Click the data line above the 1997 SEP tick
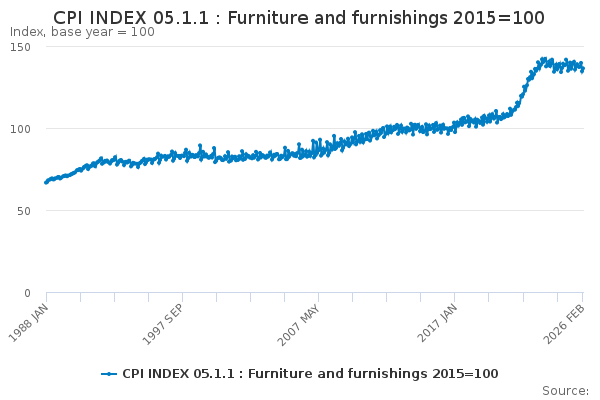This screenshot has width=600, height=400. 182,156
